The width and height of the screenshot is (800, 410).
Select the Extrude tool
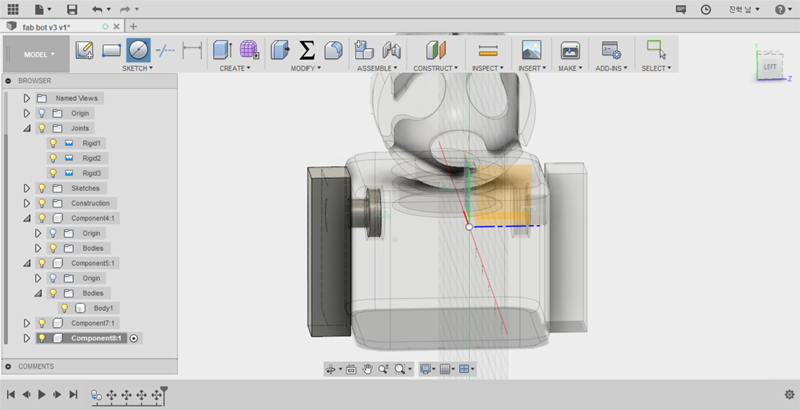click(222, 50)
